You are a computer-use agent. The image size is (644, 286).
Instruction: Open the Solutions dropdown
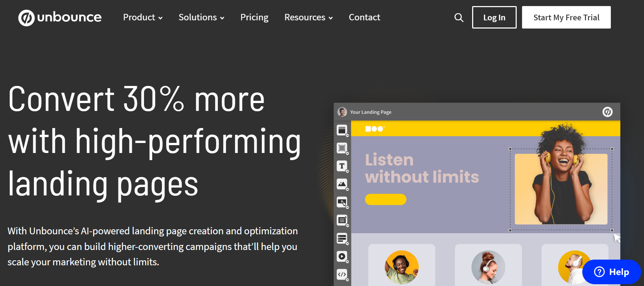201,17
